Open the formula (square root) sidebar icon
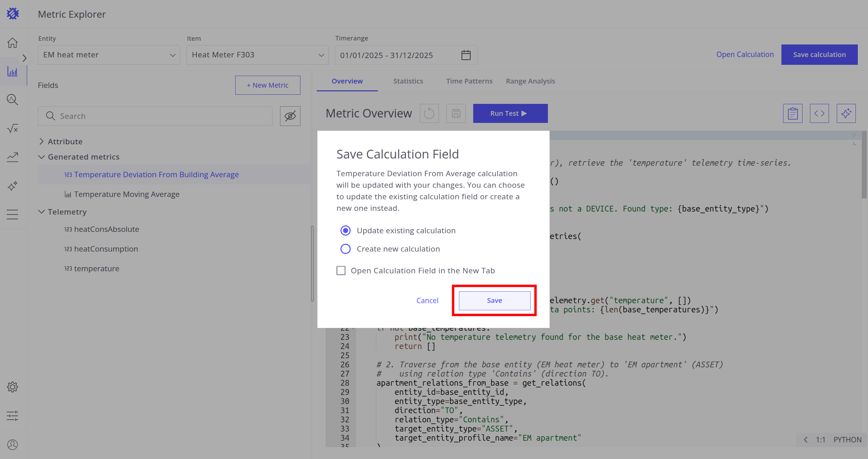The width and height of the screenshot is (868, 459). tap(13, 128)
